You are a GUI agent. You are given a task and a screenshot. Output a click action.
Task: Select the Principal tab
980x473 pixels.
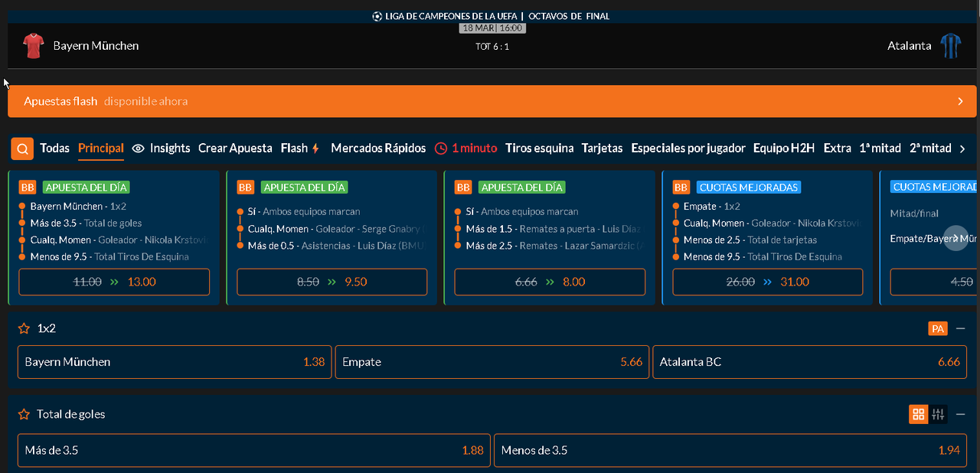(x=101, y=148)
